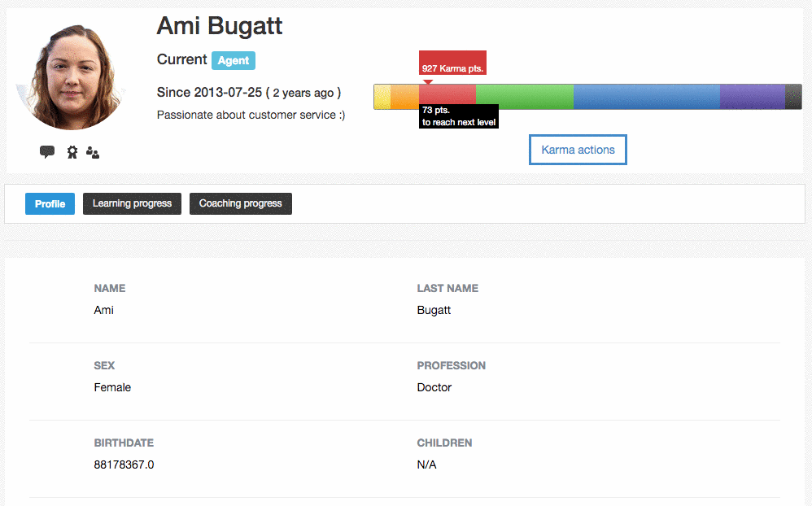Click the orange karma level segment
Viewport: 812px width, 506px height.
(x=405, y=97)
